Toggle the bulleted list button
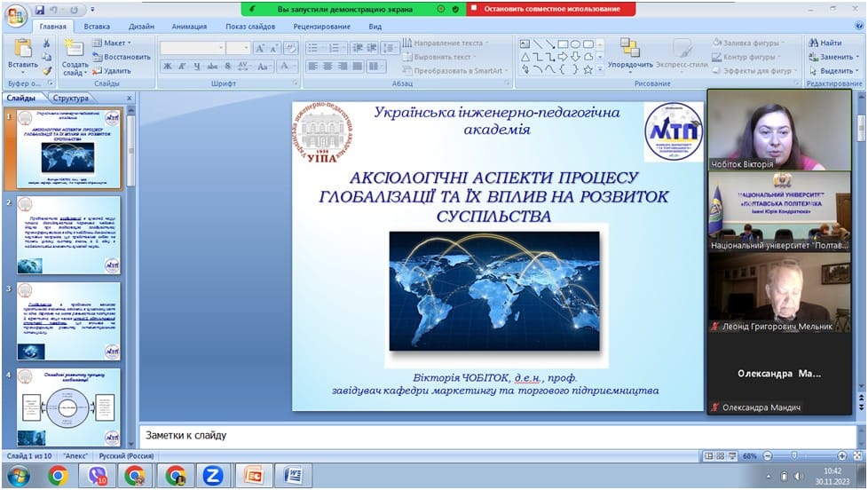The width and height of the screenshot is (868, 490). point(314,48)
